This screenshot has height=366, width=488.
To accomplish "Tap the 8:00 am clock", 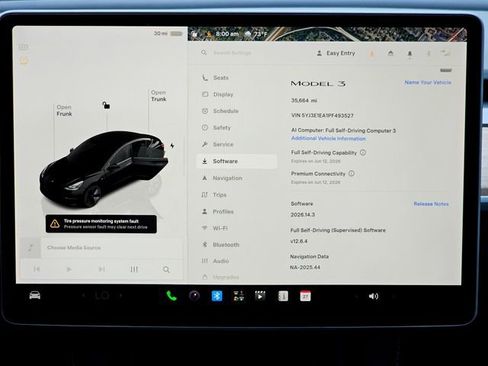I will pyautogui.click(x=227, y=34).
